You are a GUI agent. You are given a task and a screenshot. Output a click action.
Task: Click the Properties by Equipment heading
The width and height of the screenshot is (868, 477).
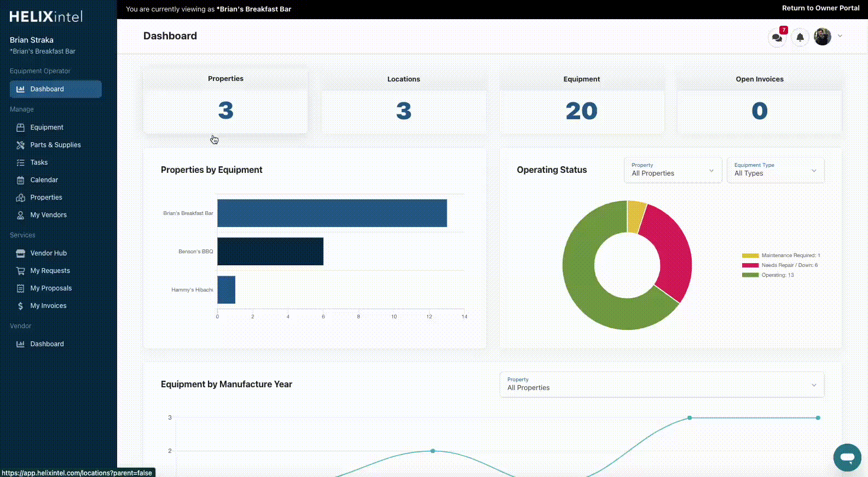[212, 170]
